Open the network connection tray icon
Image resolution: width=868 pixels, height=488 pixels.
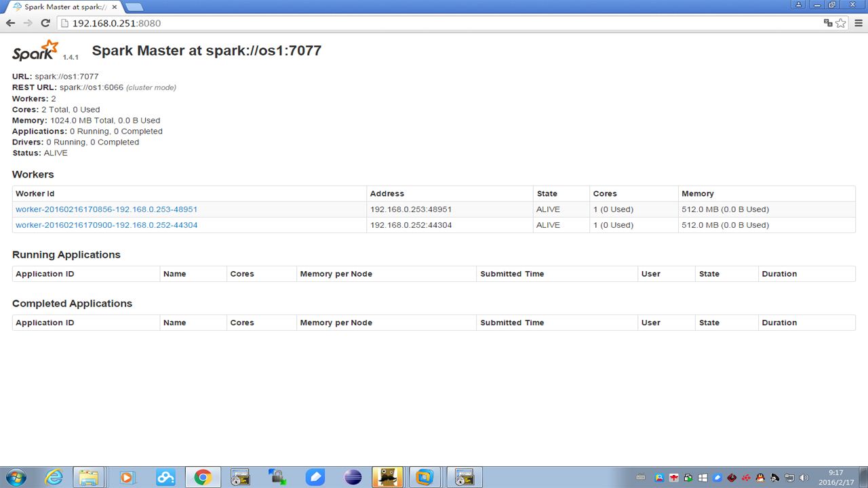pyautogui.click(x=790, y=478)
